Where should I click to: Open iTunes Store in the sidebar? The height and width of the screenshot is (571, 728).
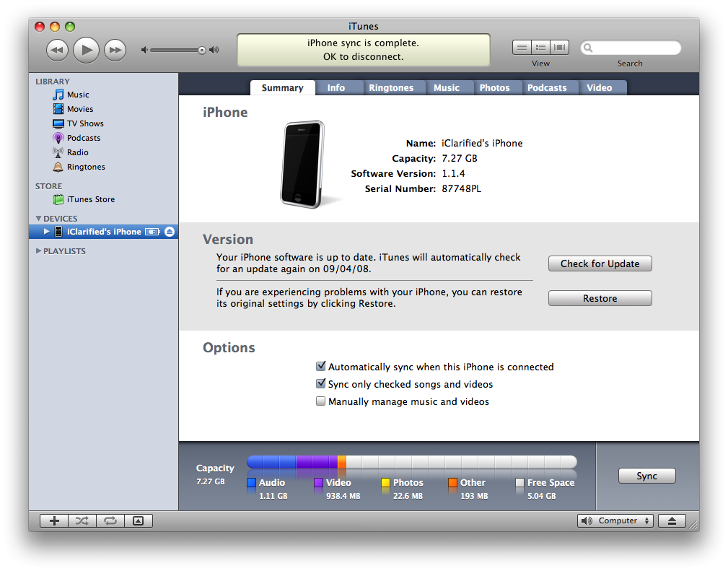tap(90, 199)
